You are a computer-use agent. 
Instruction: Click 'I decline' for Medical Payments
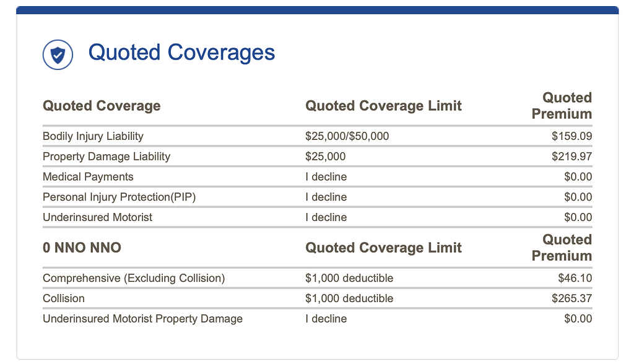pos(326,177)
